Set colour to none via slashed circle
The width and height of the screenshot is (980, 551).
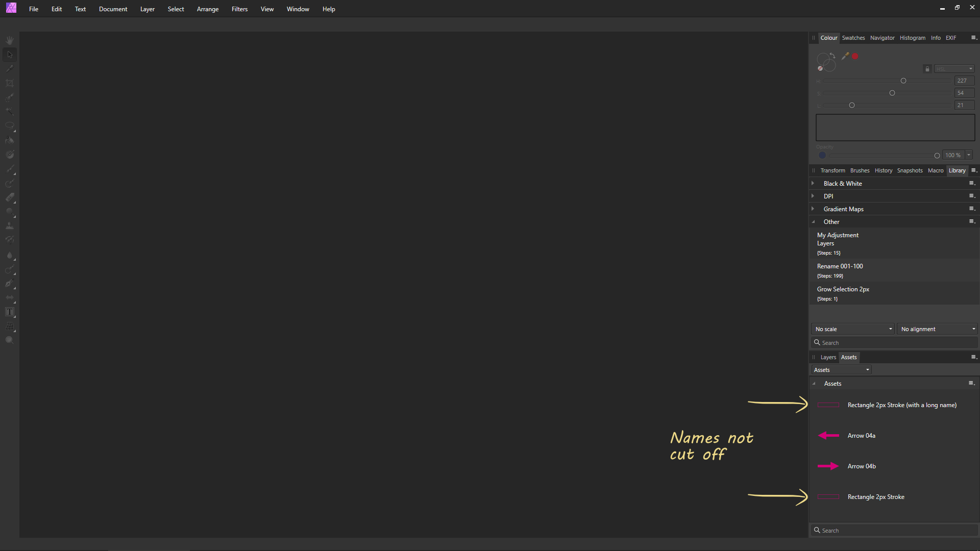point(820,68)
